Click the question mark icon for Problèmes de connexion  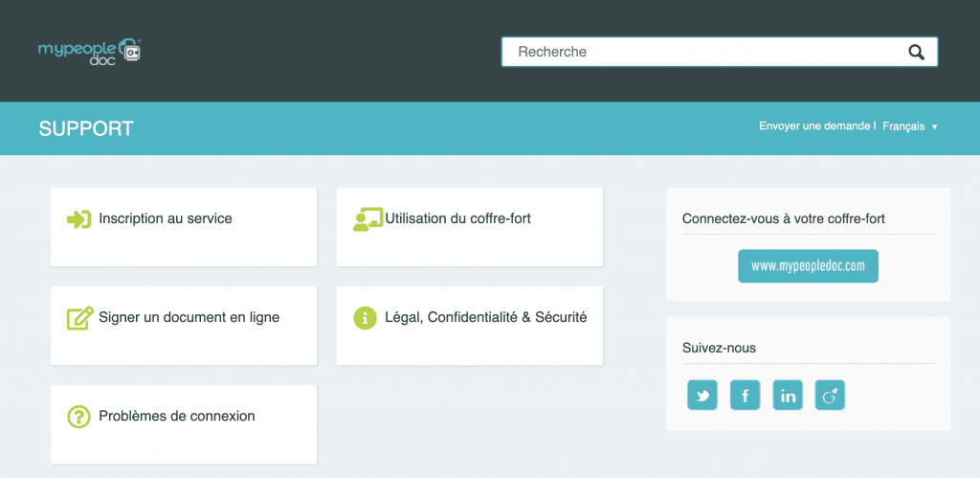(x=78, y=417)
